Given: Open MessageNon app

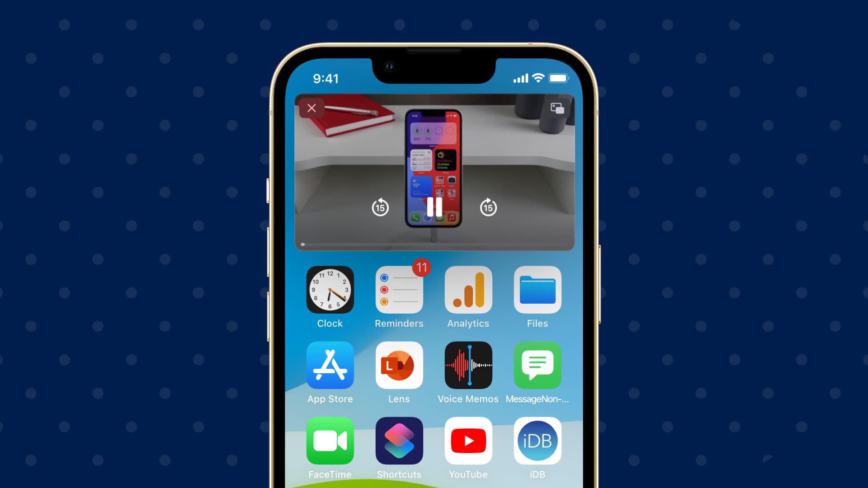Looking at the screenshot, I should 537,365.
